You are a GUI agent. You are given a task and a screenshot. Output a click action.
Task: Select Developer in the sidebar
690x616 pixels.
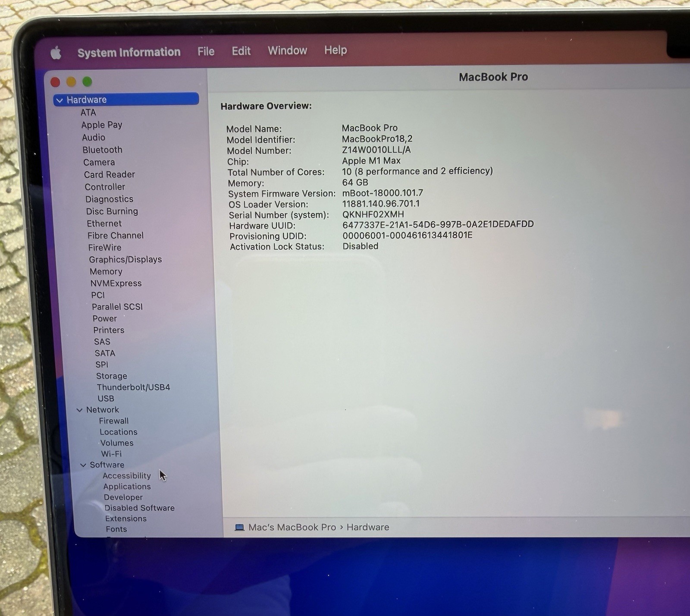point(123,497)
